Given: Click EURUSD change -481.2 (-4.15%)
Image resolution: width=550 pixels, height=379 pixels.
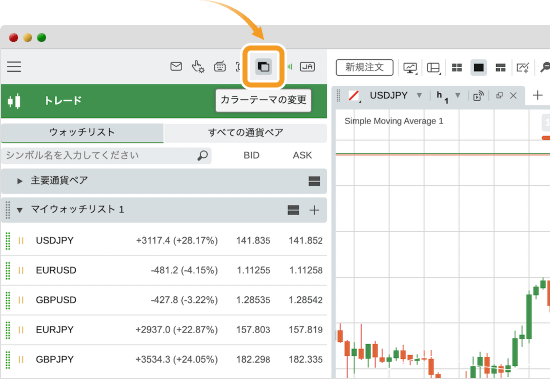Looking at the screenshot, I should pos(184,270).
